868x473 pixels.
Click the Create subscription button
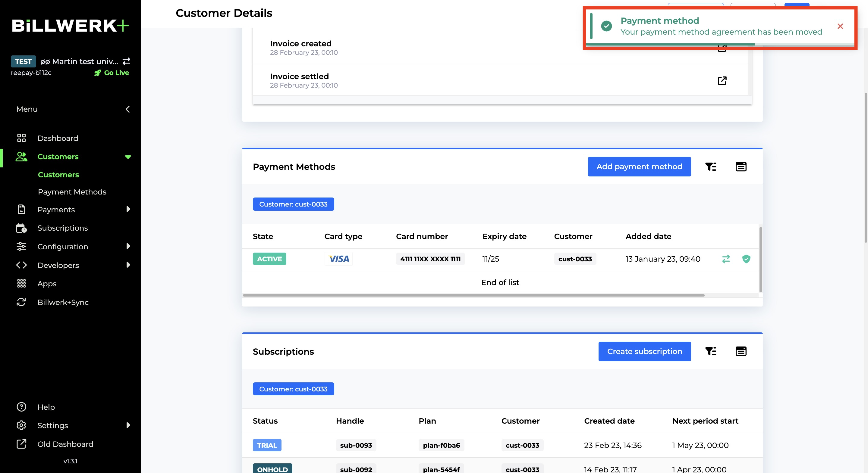[645, 351]
